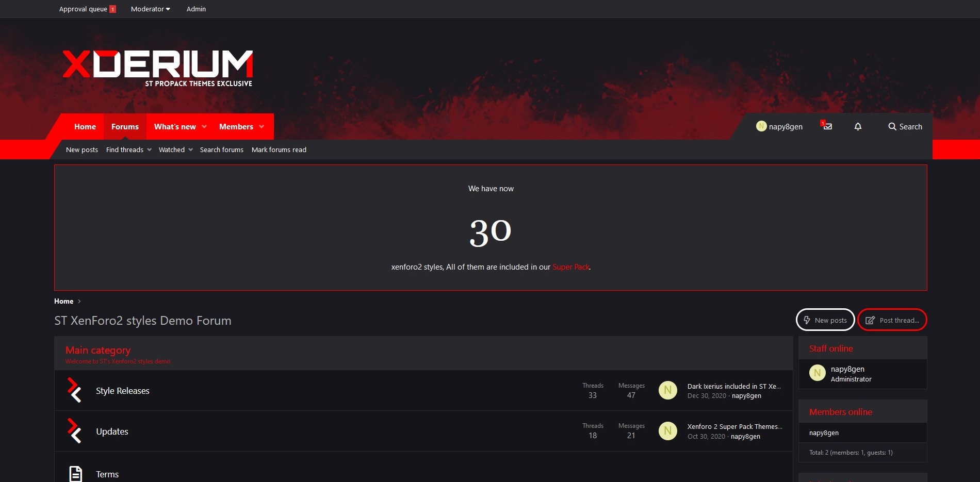
Task: Click the Total: 2 members count text
Action: [851, 453]
